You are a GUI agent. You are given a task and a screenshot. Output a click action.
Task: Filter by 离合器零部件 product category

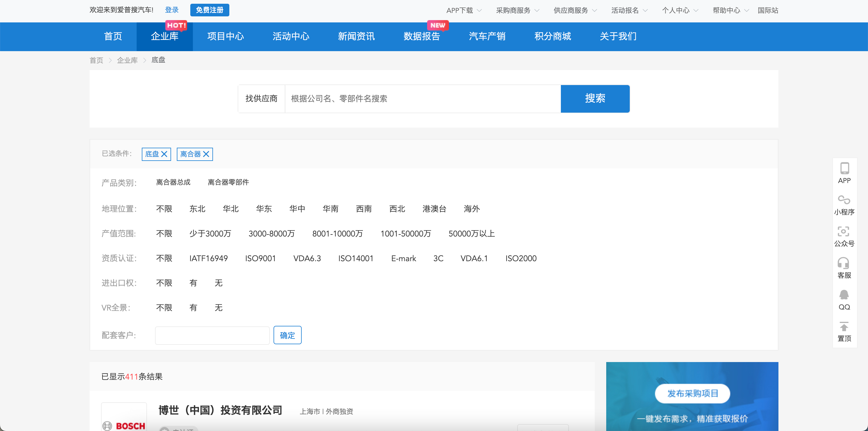(228, 182)
